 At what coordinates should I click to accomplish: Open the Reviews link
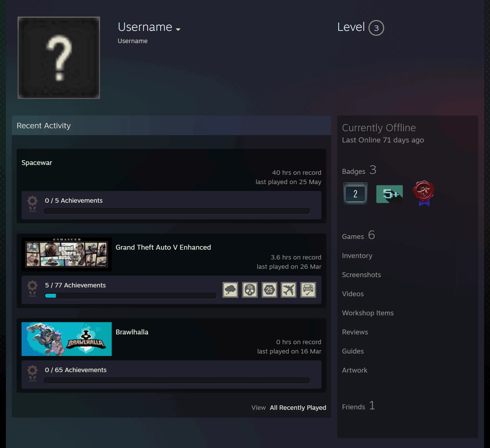click(355, 332)
